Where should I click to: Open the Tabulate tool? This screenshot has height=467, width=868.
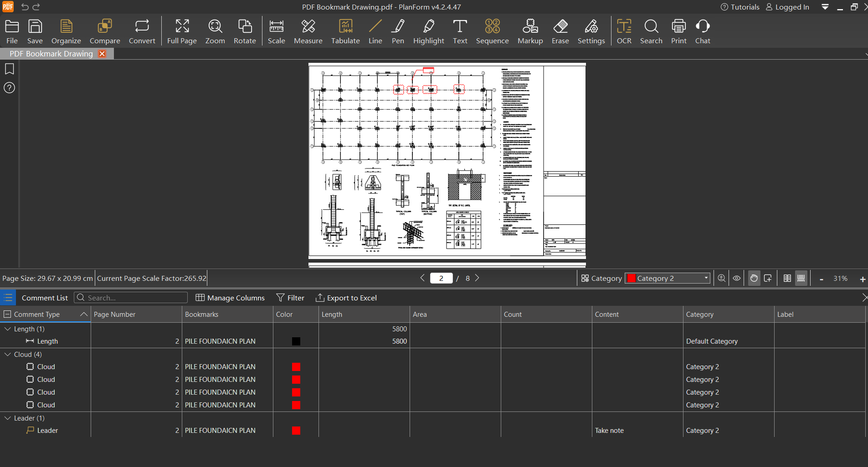(345, 31)
